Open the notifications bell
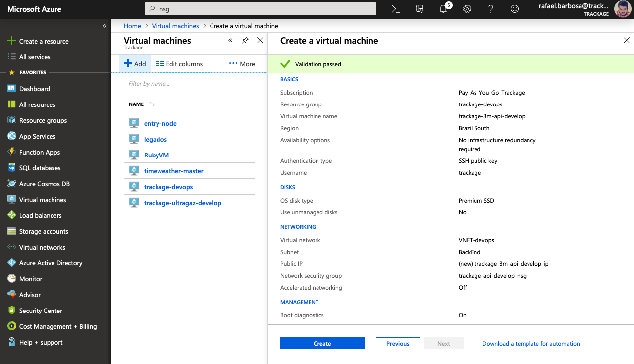Image resolution: width=634 pixels, height=364 pixels. (x=443, y=9)
